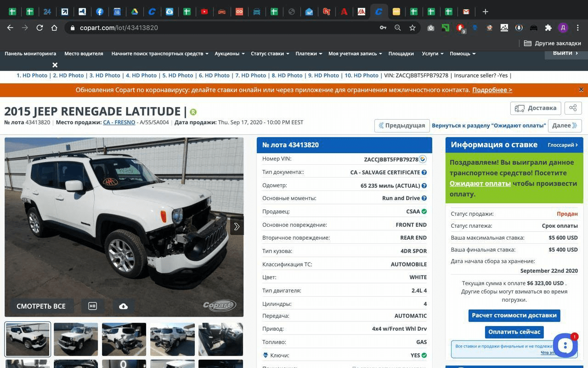Select the second photo thumbnail showing front damage
This screenshot has width=588, height=368.
tap(76, 339)
